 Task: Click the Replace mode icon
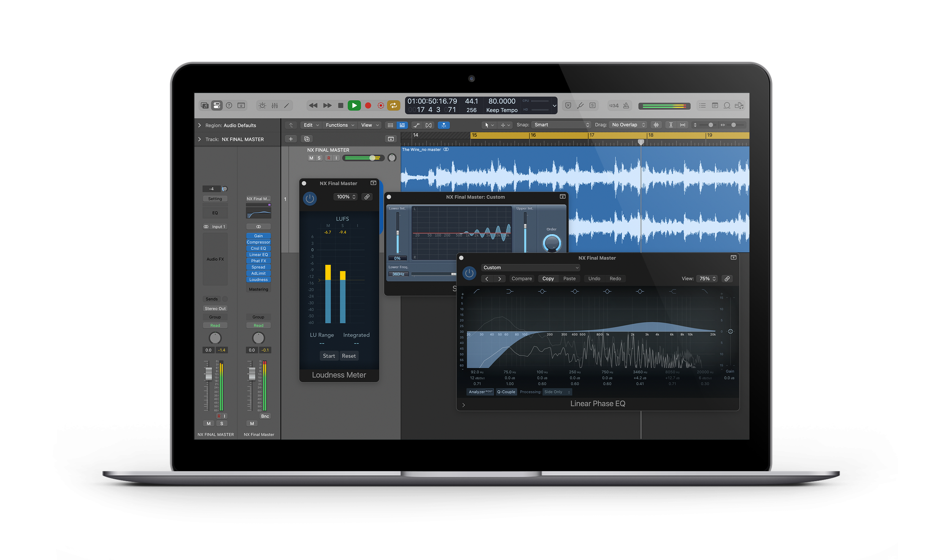(x=568, y=105)
